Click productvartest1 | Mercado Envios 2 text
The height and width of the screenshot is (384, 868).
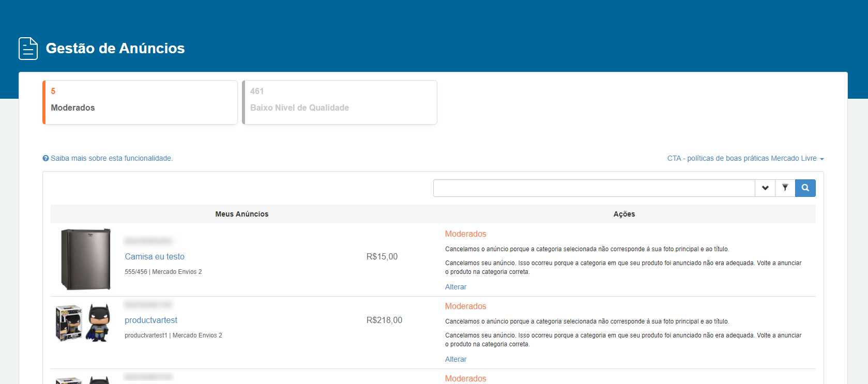click(173, 335)
